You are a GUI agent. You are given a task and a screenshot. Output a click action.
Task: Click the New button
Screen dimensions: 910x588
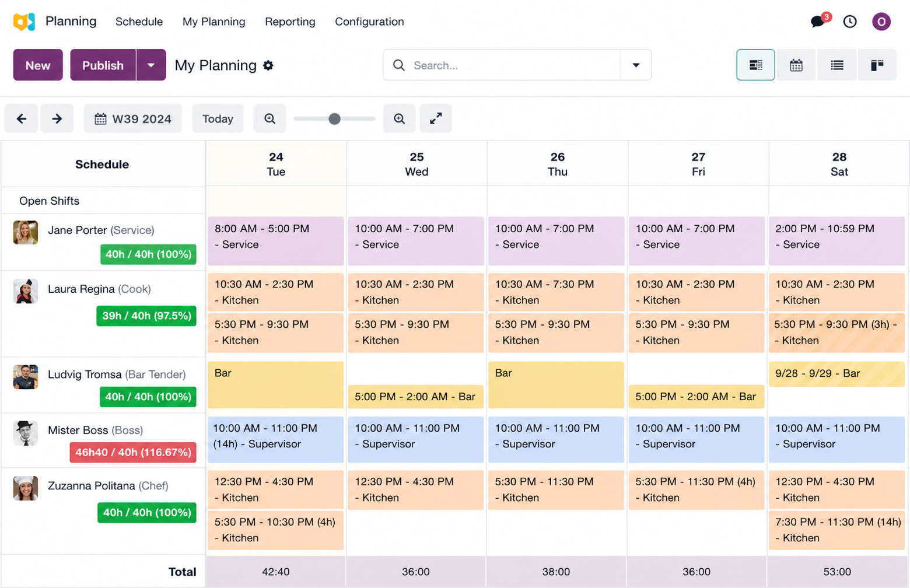[x=38, y=65]
